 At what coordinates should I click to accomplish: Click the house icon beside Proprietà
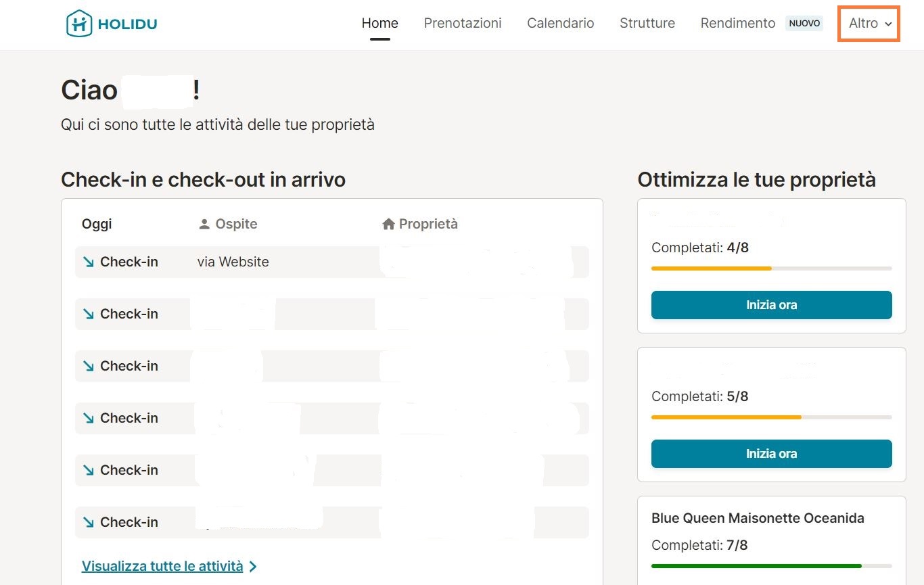[x=388, y=224]
